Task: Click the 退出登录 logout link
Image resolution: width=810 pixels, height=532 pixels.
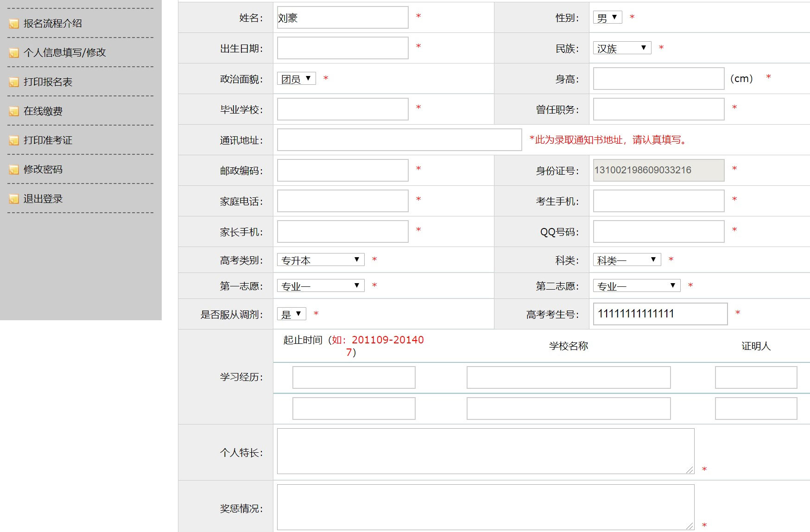Action: 43,199
